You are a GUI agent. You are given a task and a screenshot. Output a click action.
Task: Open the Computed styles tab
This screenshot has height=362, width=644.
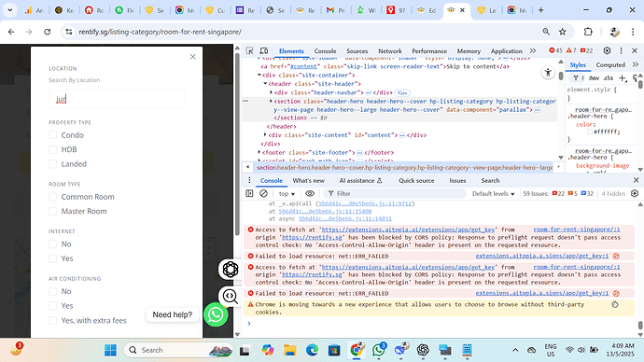coord(610,65)
